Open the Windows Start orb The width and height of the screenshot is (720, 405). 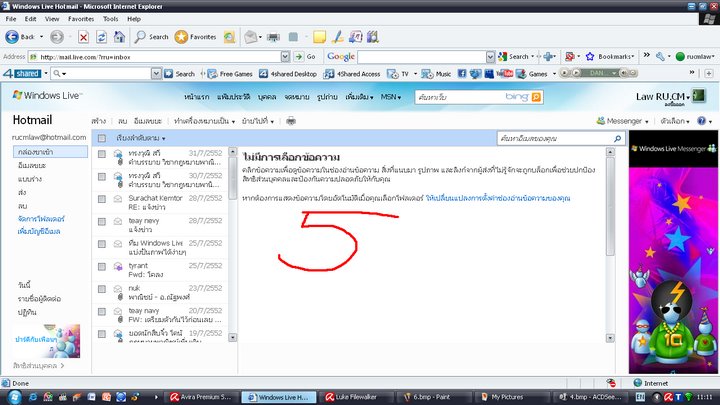point(14,397)
